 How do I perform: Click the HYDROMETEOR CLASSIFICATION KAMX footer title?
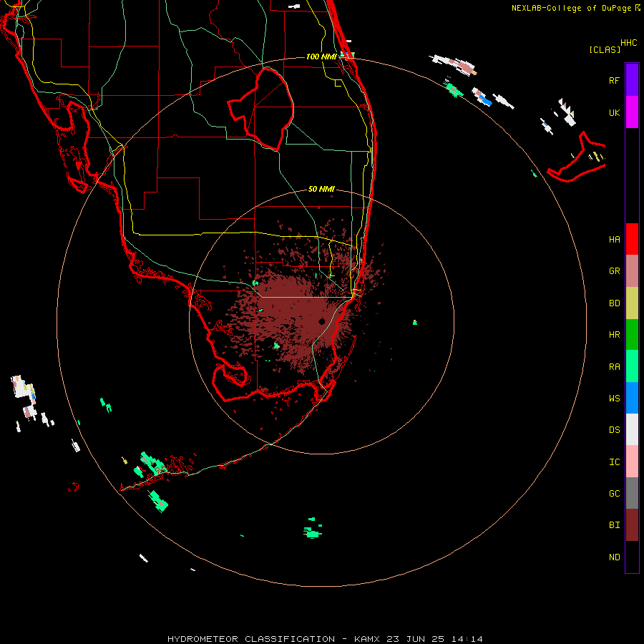pyautogui.click(x=325, y=639)
